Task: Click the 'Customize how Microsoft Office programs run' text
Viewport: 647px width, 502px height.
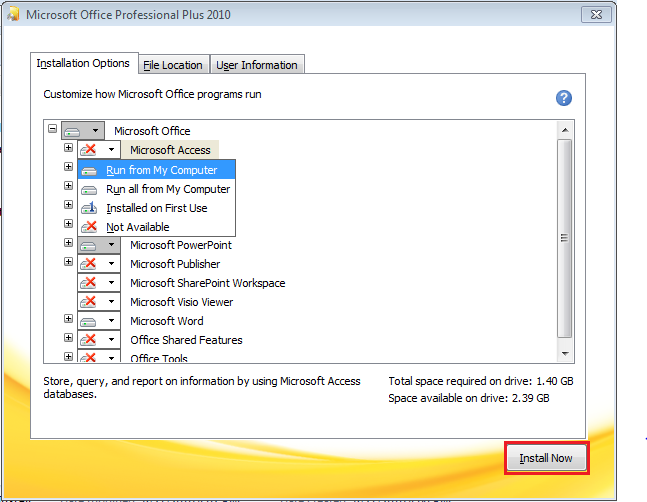Action: coord(152,94)
